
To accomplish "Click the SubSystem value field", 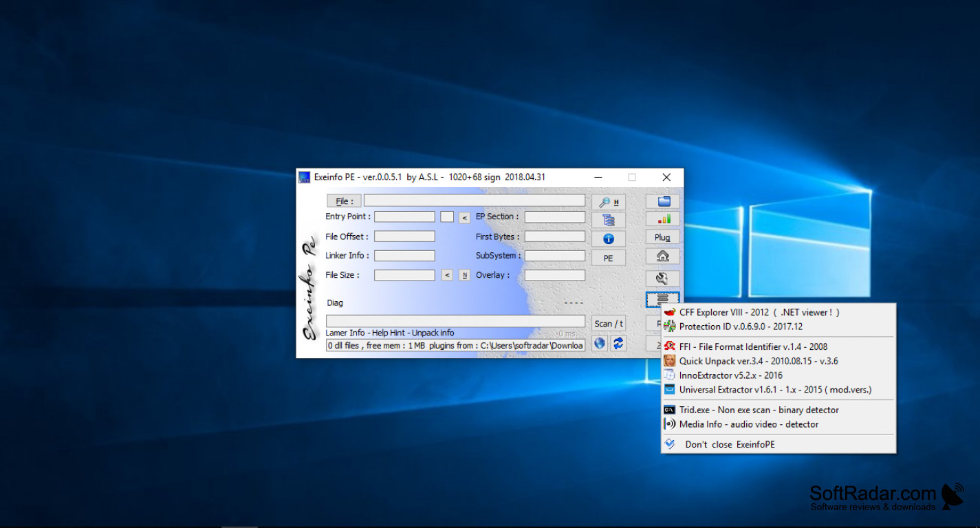I will (x=555, y=256).
